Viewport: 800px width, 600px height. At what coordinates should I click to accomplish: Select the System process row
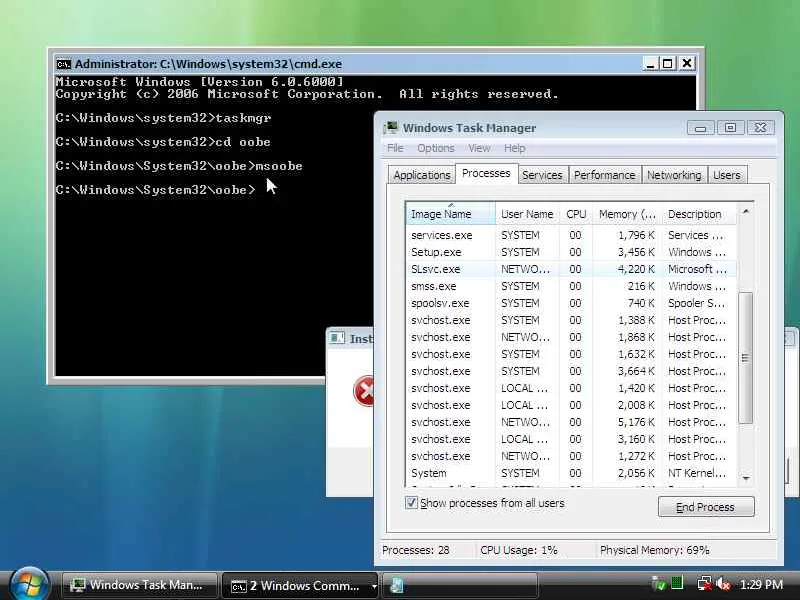point(571,473)
